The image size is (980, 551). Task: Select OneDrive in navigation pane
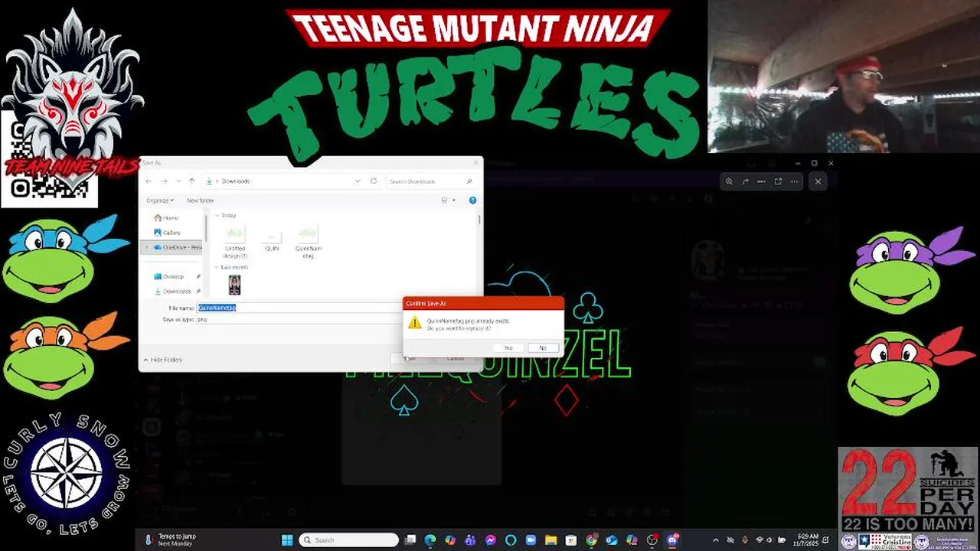tap(178, 247)
